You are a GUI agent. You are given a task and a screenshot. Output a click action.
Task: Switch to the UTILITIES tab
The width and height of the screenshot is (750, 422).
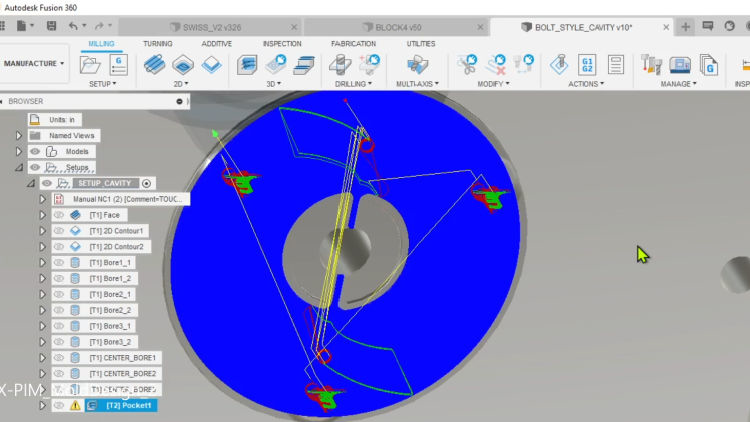[x=421, y=44]
